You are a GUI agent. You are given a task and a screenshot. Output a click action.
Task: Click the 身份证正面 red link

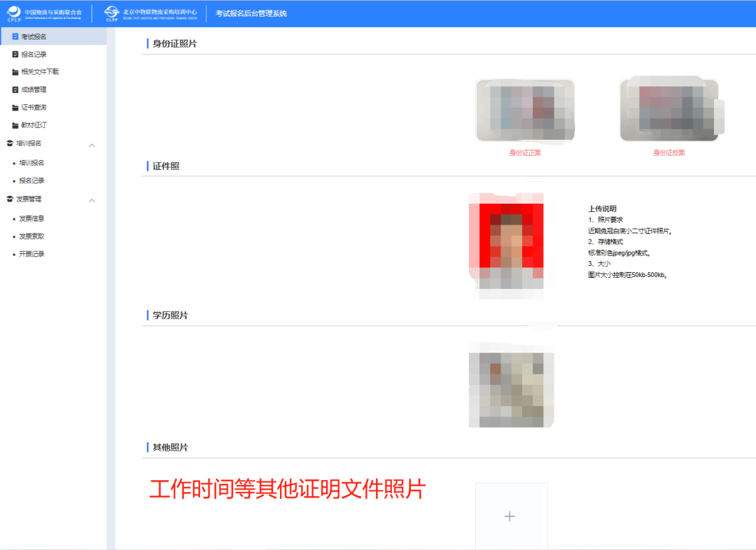[525, 152]
